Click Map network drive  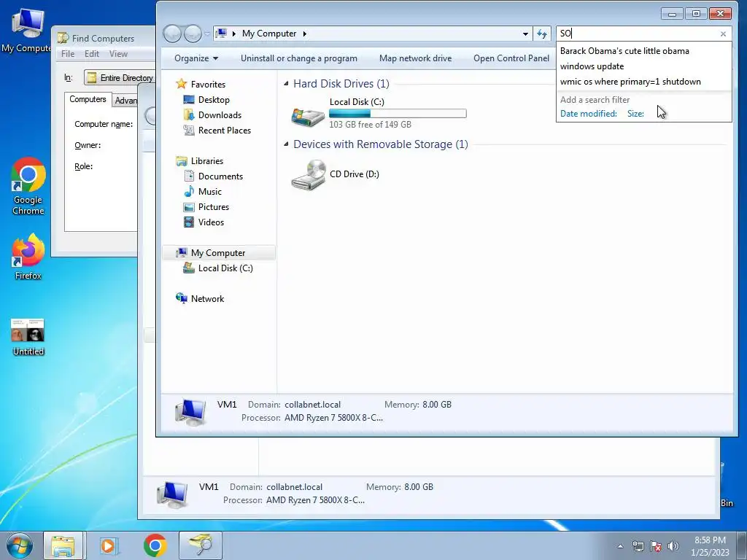pos(415,58)
